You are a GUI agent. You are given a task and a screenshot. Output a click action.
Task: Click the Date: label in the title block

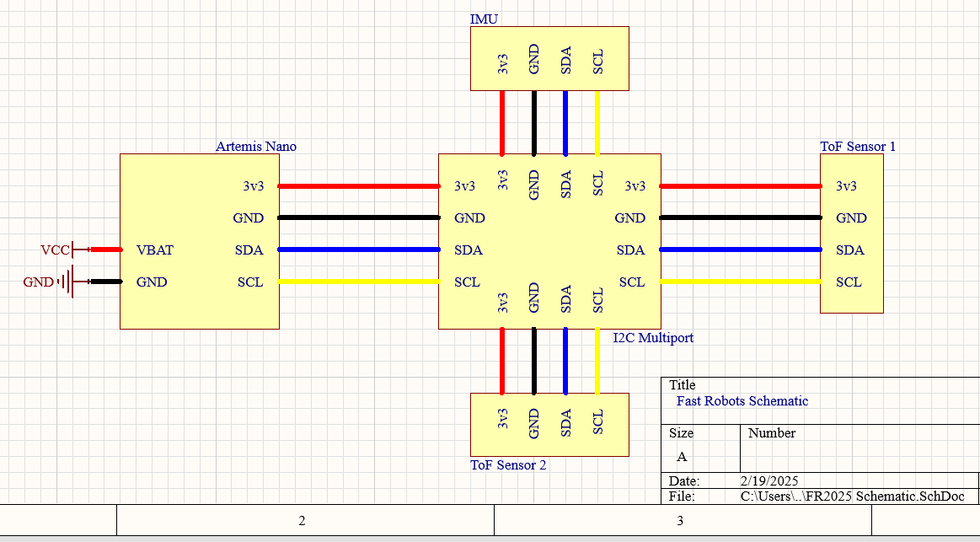coord(683,480)
